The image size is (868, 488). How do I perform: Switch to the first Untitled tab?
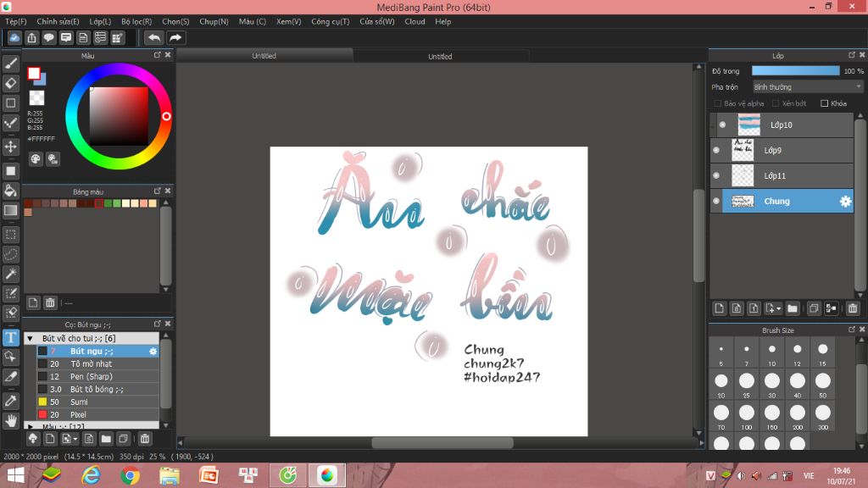pos(264,55)
